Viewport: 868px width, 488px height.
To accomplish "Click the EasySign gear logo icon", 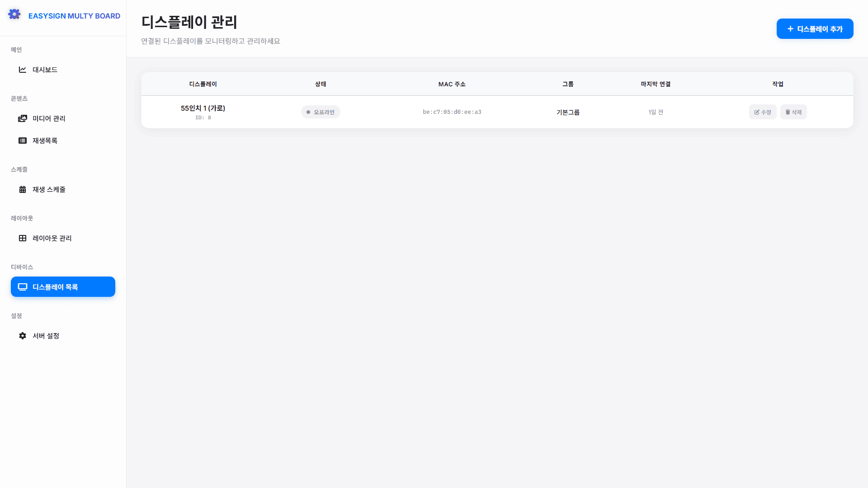I will tap(14, 14).
